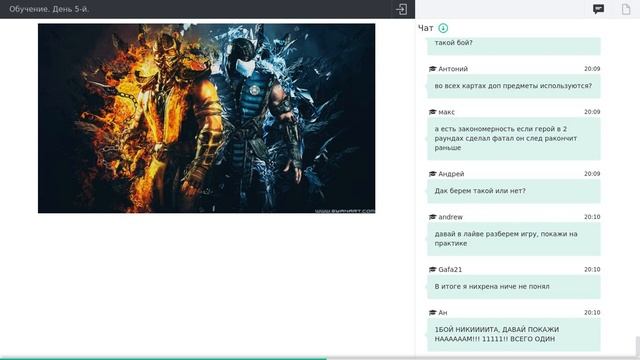Click the scroll-down arrow next to Чат

443,28
